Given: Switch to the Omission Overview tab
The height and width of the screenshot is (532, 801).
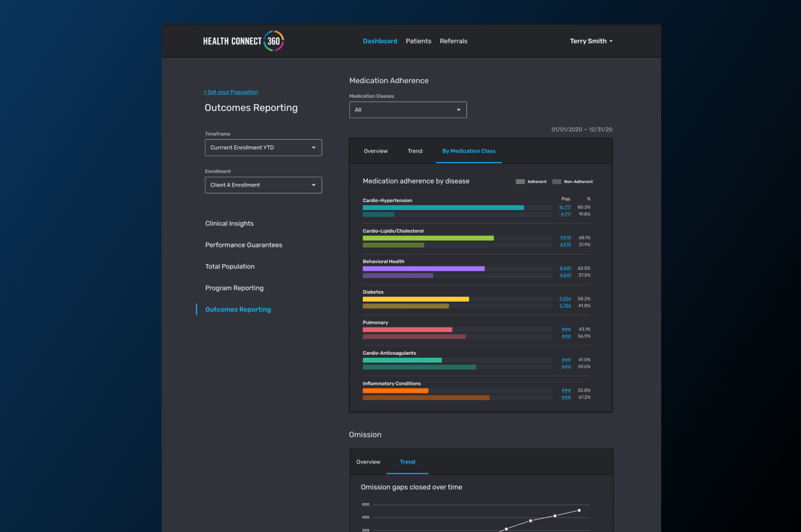Looking at the screenshot, I should (368, 462).
